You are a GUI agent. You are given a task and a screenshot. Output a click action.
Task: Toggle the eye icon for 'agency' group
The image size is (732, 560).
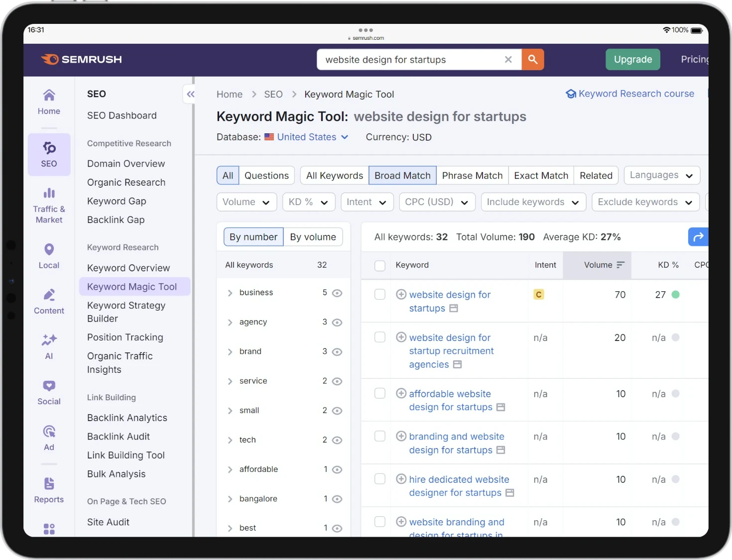[337, 322]
